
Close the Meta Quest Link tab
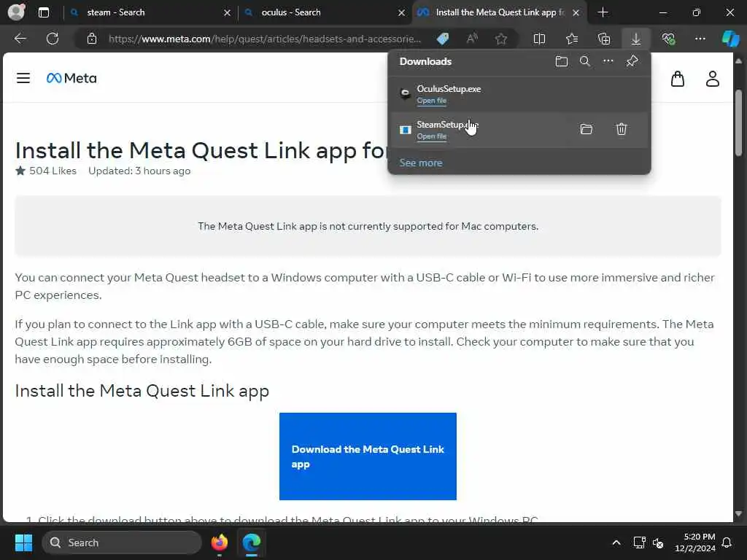576,13
